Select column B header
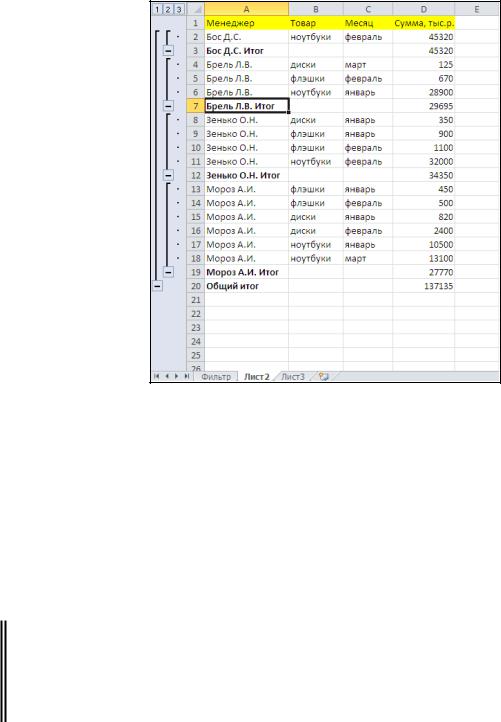501x722 pixels. pos(316,9)
